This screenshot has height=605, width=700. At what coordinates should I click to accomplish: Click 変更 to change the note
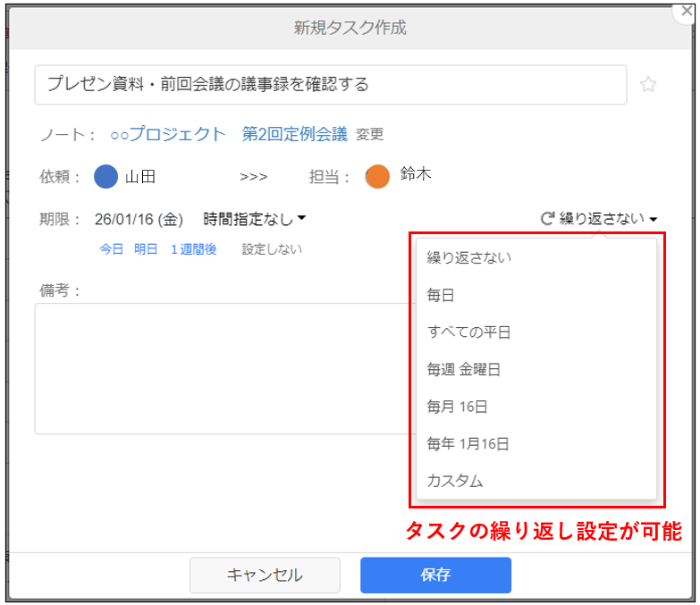369,134
